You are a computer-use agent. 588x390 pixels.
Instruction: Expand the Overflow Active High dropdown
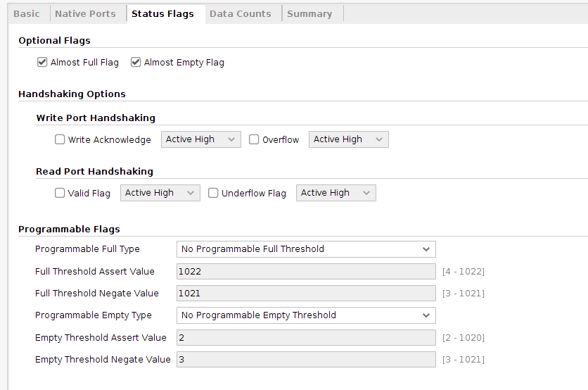coord(348,139)
